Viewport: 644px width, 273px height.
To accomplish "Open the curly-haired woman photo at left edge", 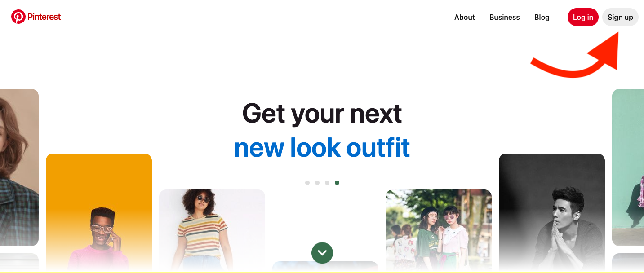I will [19, 167].
